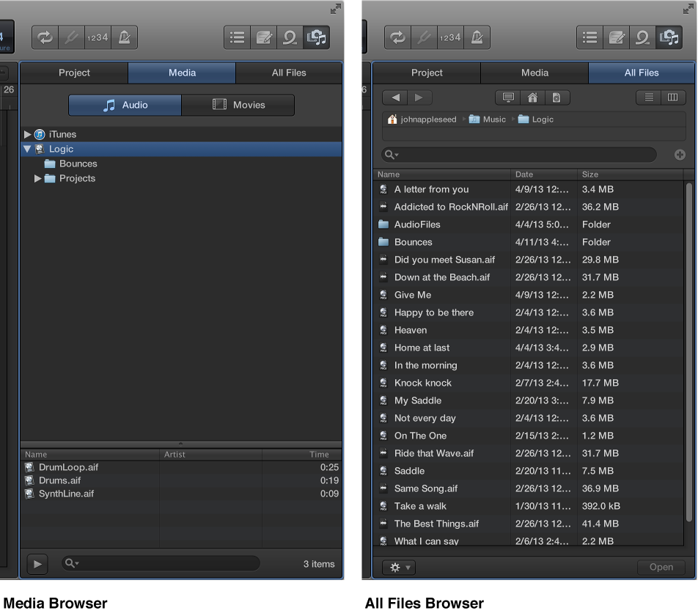The height and width of the screenshot is (616, 698).
Task: Click the Home icon in All Files Browser
Action: [532, 97]
